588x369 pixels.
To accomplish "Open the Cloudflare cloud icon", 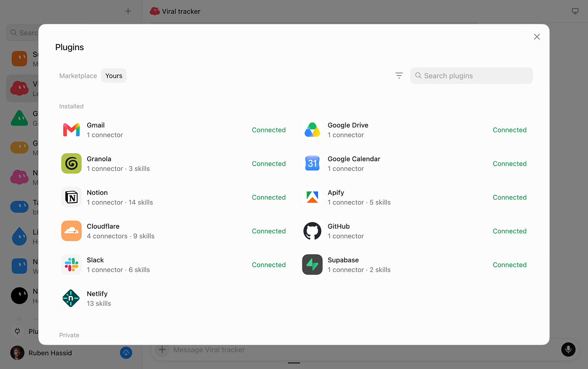I will click(x=71, y=231).
